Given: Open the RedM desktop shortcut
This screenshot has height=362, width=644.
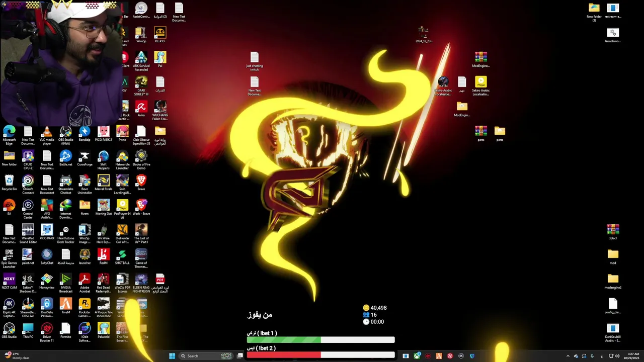Looking at the screenshot, I should click(x=104, y=257).
